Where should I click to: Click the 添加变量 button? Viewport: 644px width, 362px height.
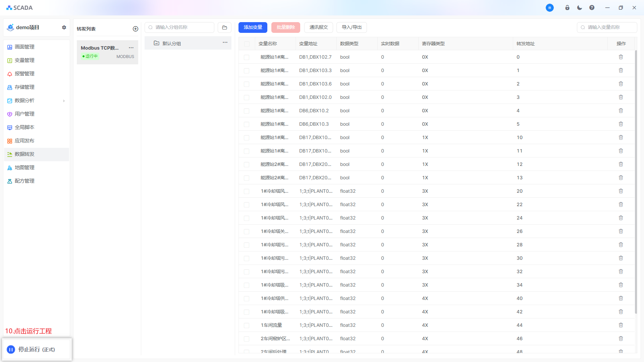pyautogui.click(x=253, y=27)
